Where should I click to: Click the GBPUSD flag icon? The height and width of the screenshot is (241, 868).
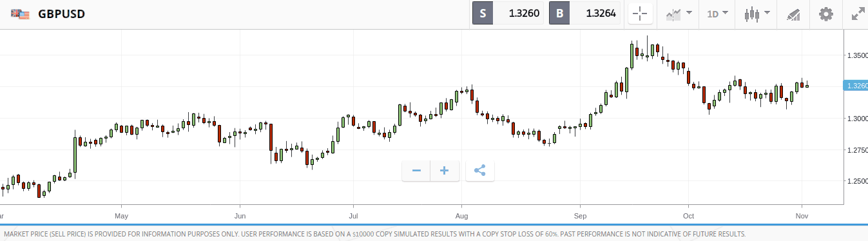coord(20,14)
